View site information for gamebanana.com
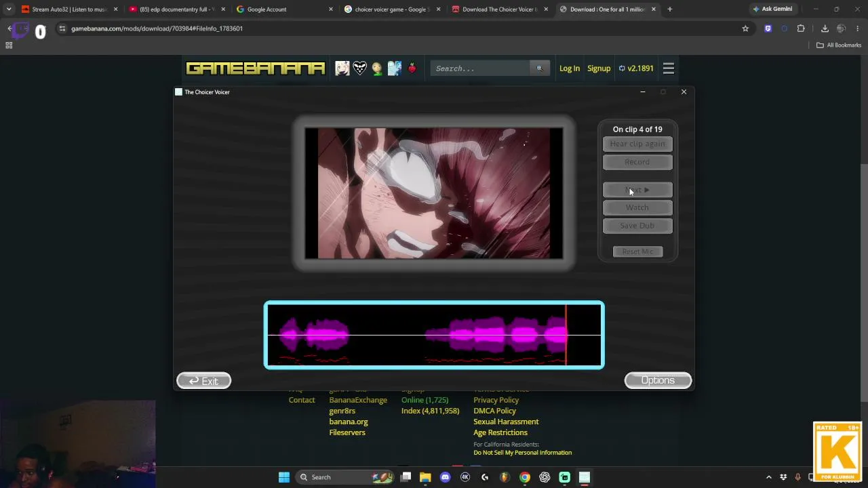Image resolution: width=868 pixels, height=488 pixels. click(x=62, y=28)
